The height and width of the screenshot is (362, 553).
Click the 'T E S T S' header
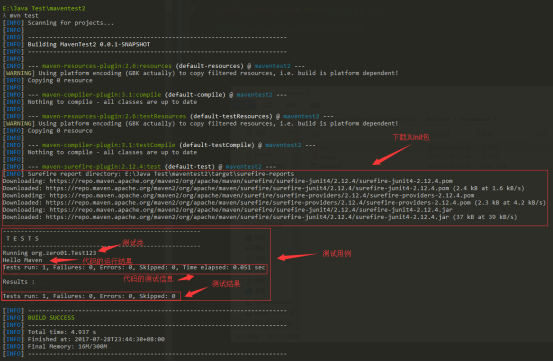(22, 239)
